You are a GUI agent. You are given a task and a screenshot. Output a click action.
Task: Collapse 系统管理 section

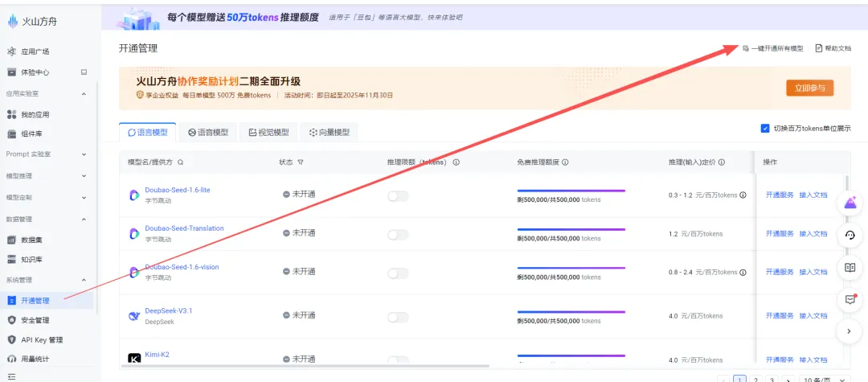coord(84,280)
